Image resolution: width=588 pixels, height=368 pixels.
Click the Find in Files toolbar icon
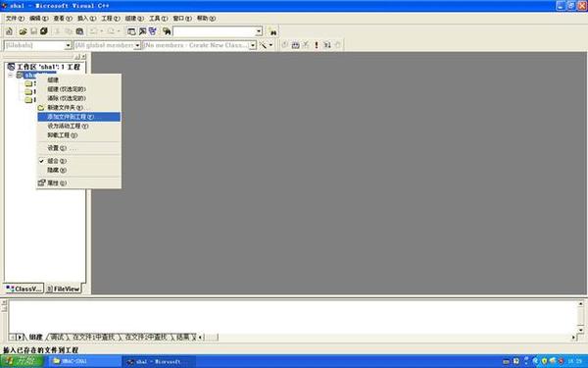point(167,31)
